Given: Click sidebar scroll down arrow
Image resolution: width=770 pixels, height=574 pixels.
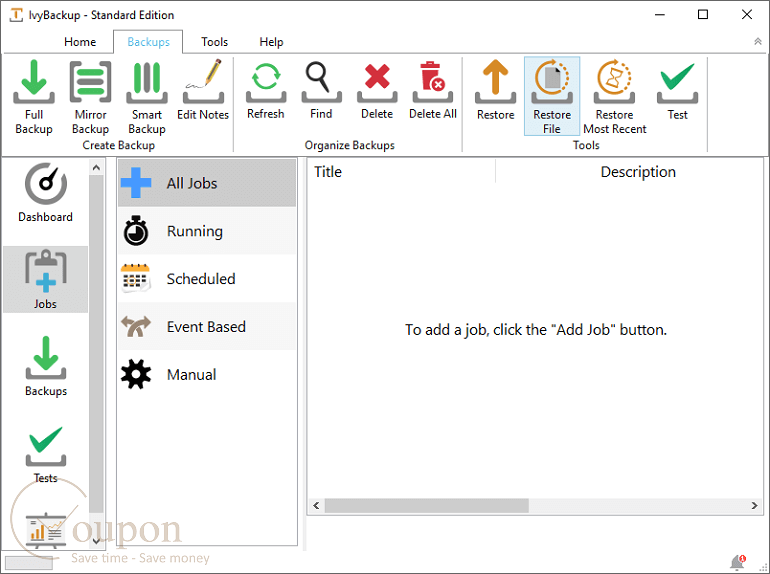Looking at the screenshot, I should pos(96,541).
